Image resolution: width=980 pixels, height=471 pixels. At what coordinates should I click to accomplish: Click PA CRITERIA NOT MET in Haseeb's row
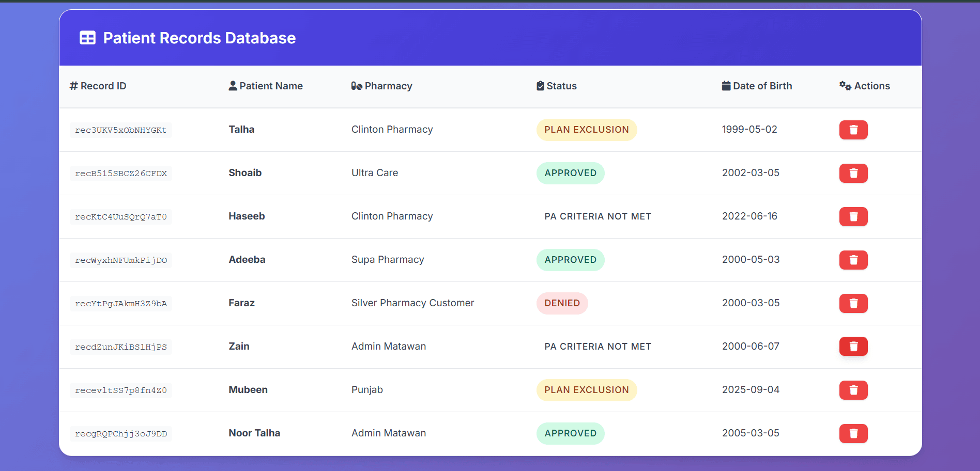click(598, 216)
